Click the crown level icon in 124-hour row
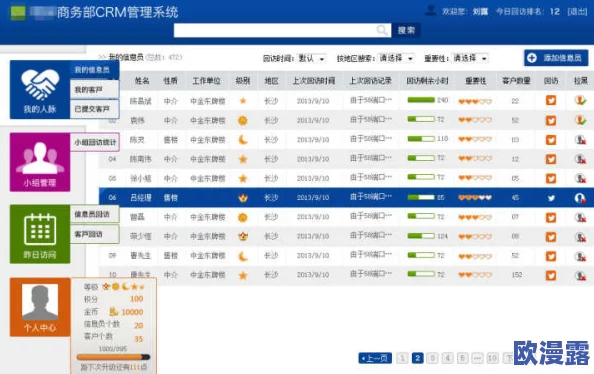Viewport: 594px width, 374px height. tap(243, 236)
